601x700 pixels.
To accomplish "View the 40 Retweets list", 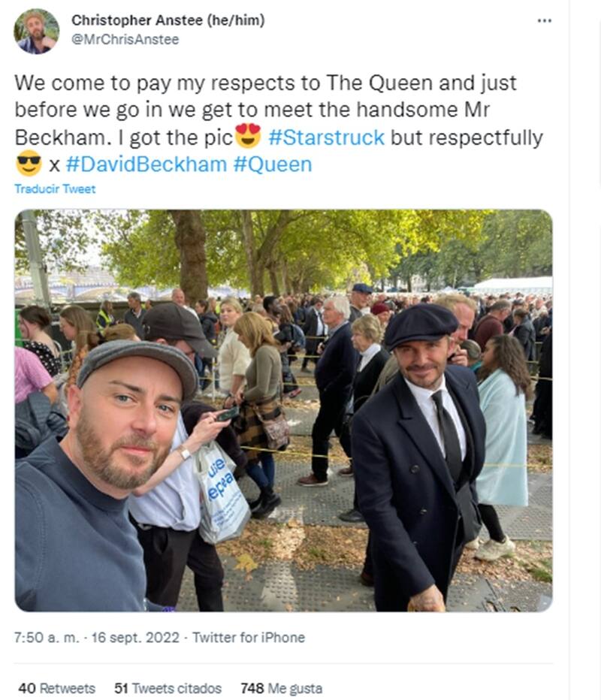I will pos(56,688).
